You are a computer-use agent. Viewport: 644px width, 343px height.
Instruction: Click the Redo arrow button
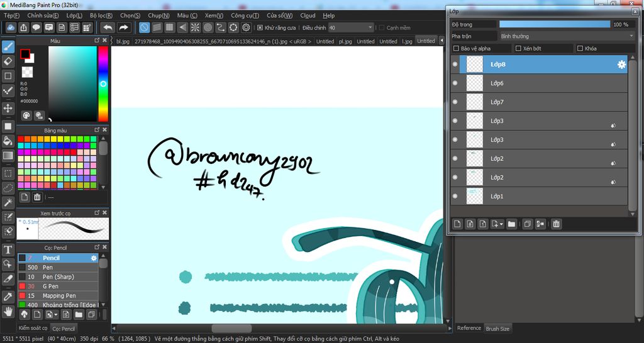[x=123, y=28]
